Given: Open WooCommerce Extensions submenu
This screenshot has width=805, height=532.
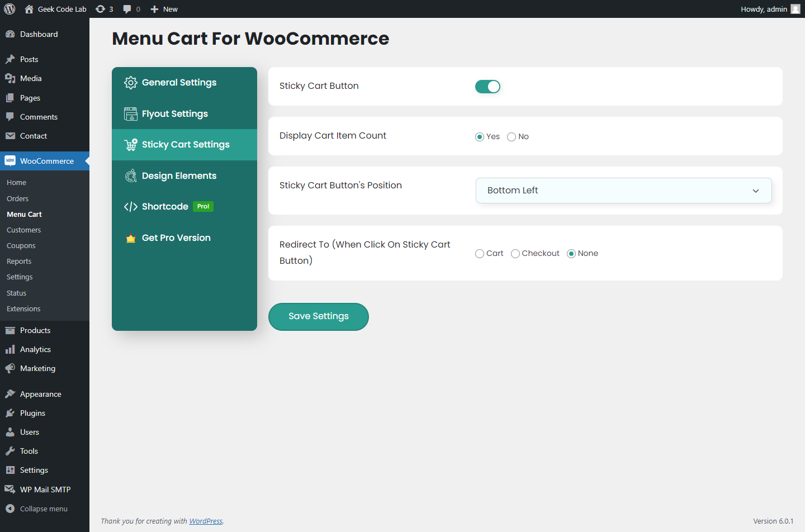Looking at the screenshot, I should click(23, 308).
